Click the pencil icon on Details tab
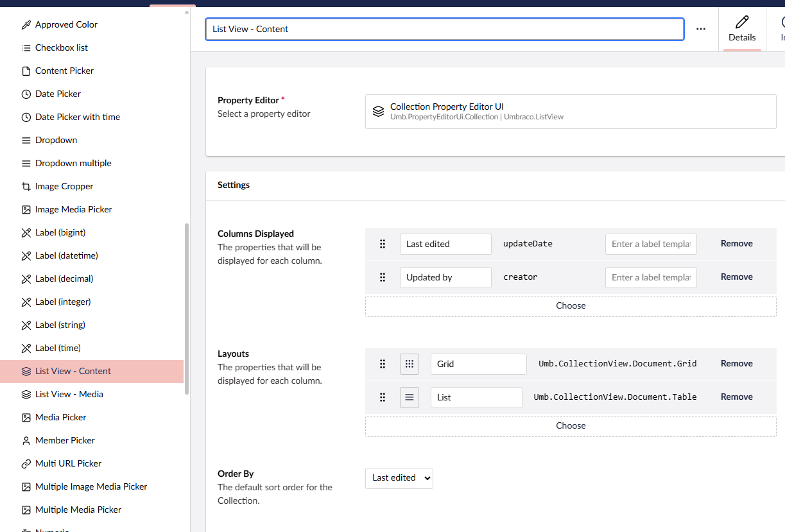This screenshot has height=532, width=785. pos(742,22)
